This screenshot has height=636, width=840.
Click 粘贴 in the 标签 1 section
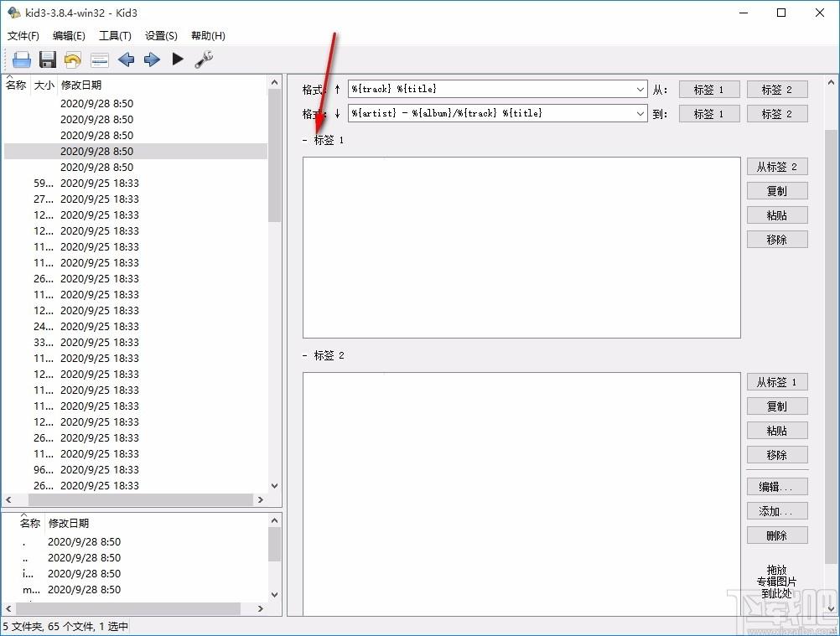777,215
